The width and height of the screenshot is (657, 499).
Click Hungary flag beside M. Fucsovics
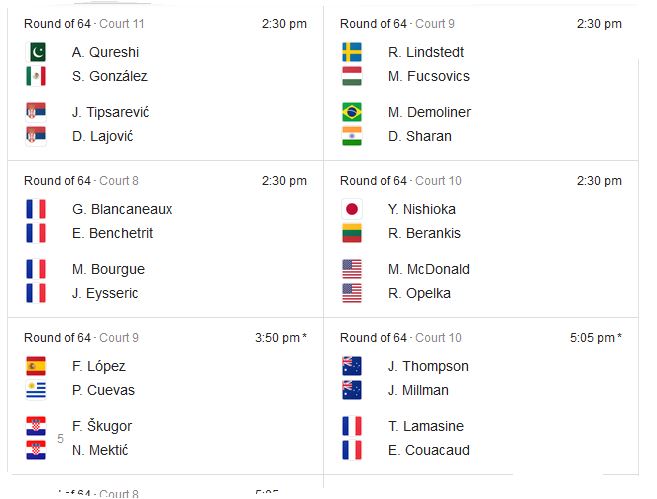[x=352, y=76]
